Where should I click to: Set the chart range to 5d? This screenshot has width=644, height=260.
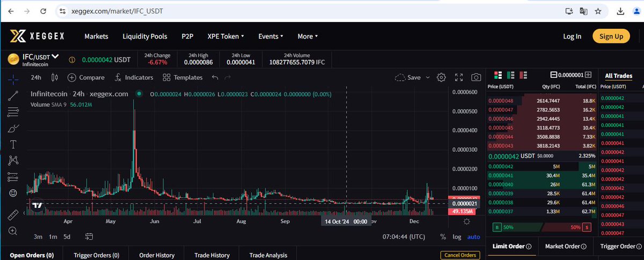(67, 236)
